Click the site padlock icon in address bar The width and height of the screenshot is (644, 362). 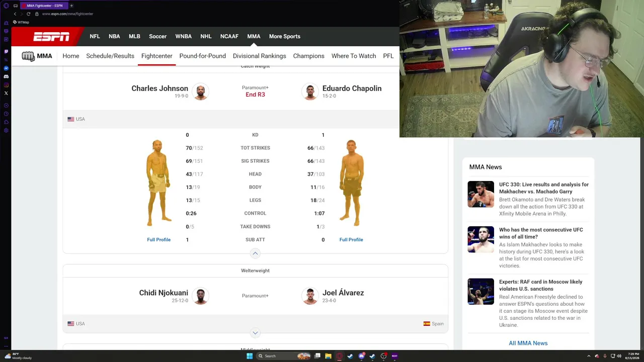tap(37, 14)
